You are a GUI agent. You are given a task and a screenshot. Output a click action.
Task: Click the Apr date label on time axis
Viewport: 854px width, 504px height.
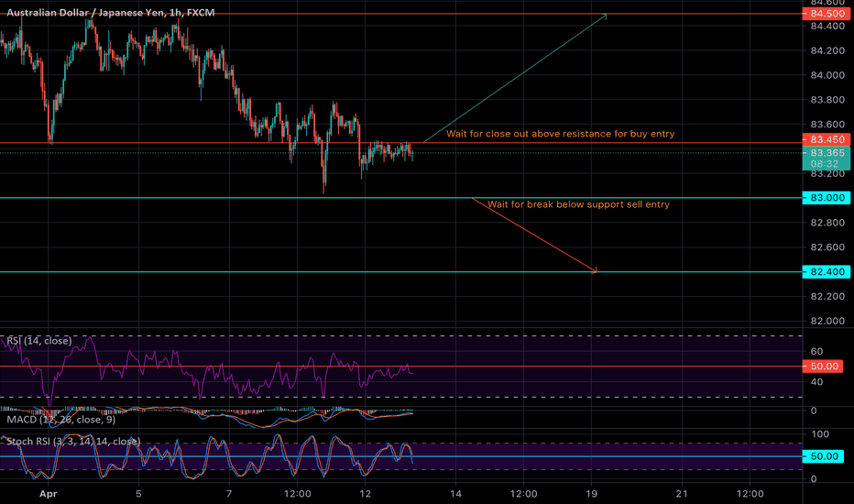coord(49,494)
